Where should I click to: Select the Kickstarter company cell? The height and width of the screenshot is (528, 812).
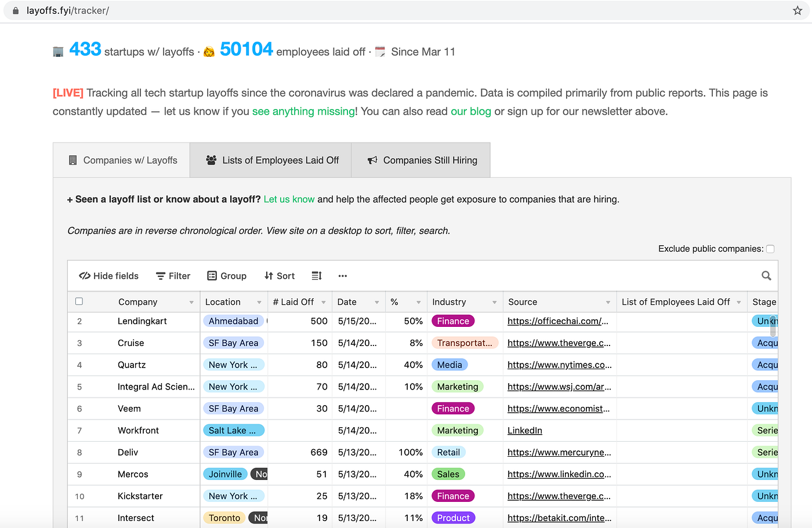pyautogui.click(x=140, y=496)
